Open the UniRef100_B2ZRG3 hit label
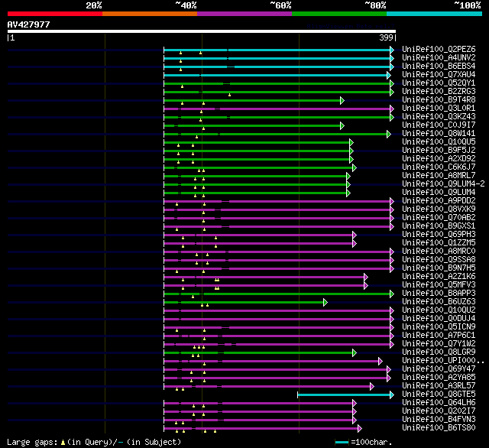 pos(439,92)
